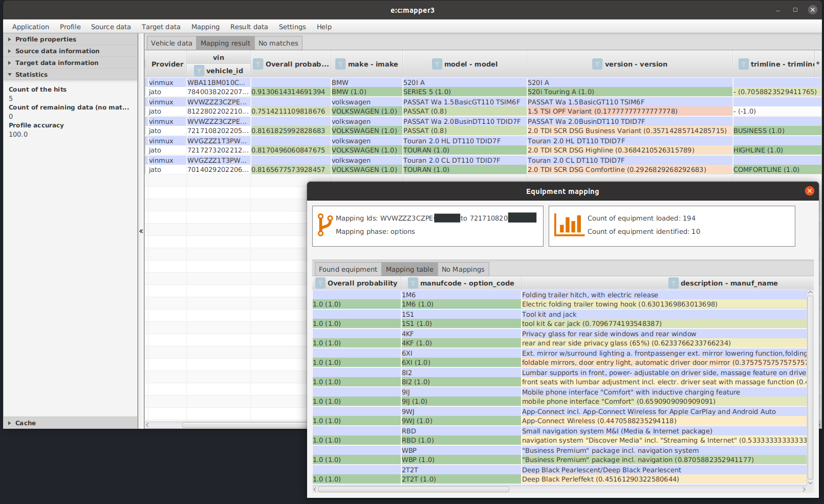Image resolution: width=824 pixels, height=504 pixels.
Task: Open the Application menu
Action: click(x=31, y=27)
